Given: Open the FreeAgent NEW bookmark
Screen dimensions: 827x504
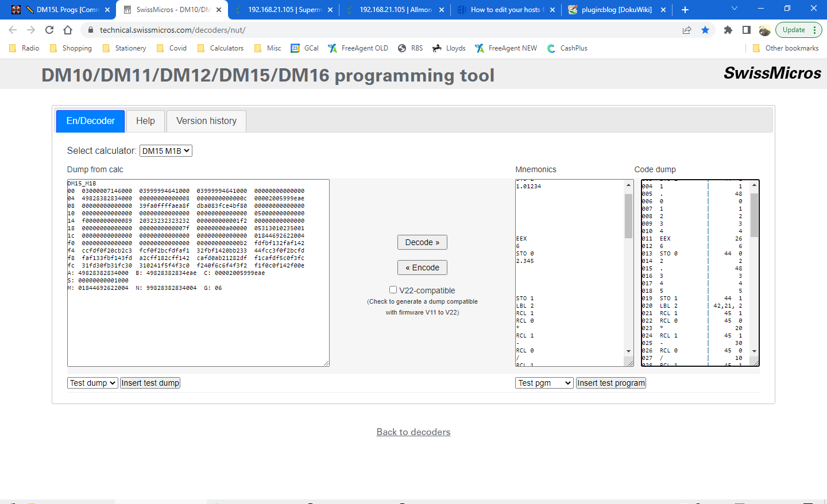Looking at the screenshot, I should 505,48.
